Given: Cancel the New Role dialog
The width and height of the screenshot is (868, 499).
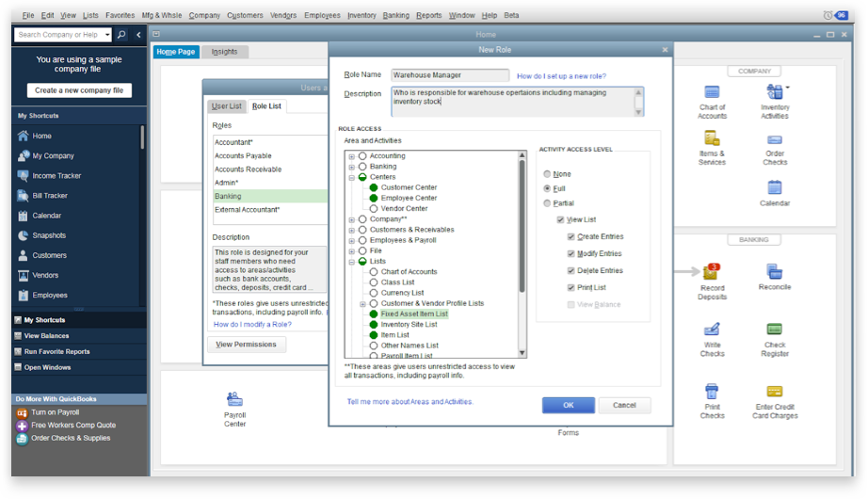Looking at the screenshot, I should point(624,406).
